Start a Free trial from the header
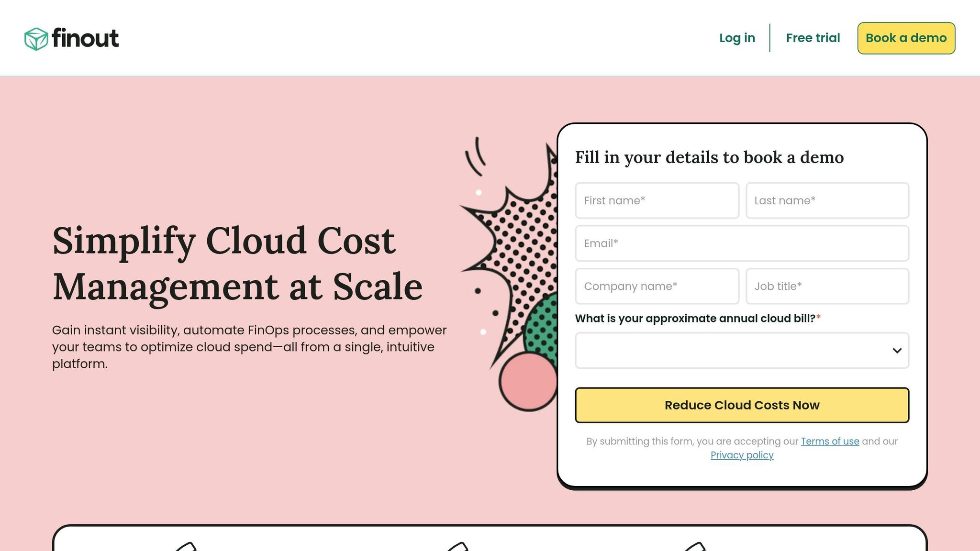 click(813, 38)
